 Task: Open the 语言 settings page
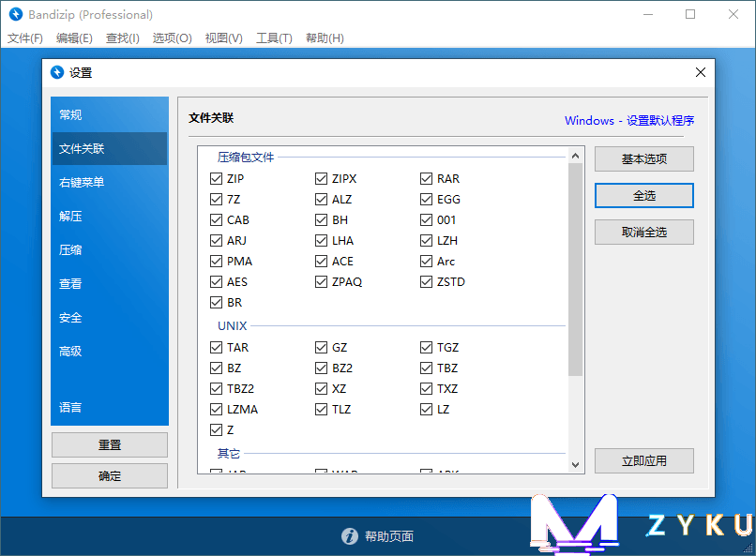(x=110, y=407)
